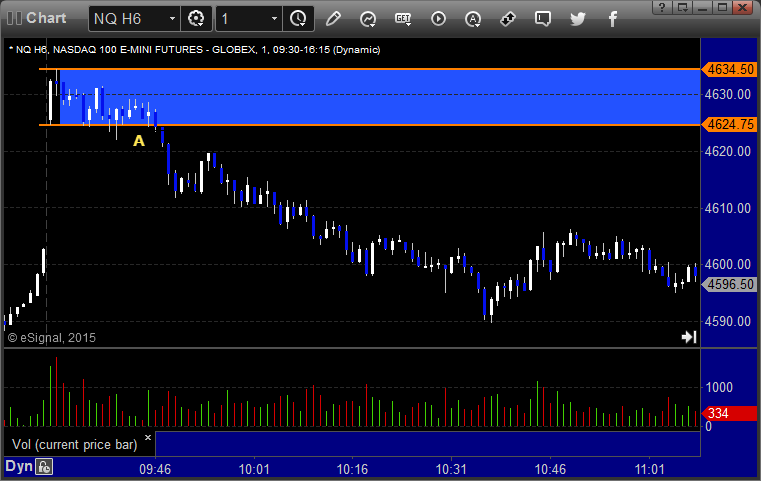Open the time template clock menu

[x=298, y=19]
